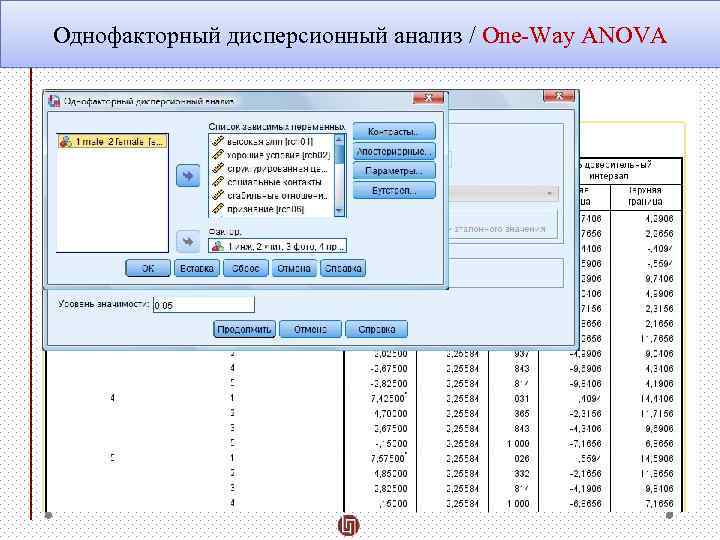Open the Параметры... dialog

coord(394,171)
